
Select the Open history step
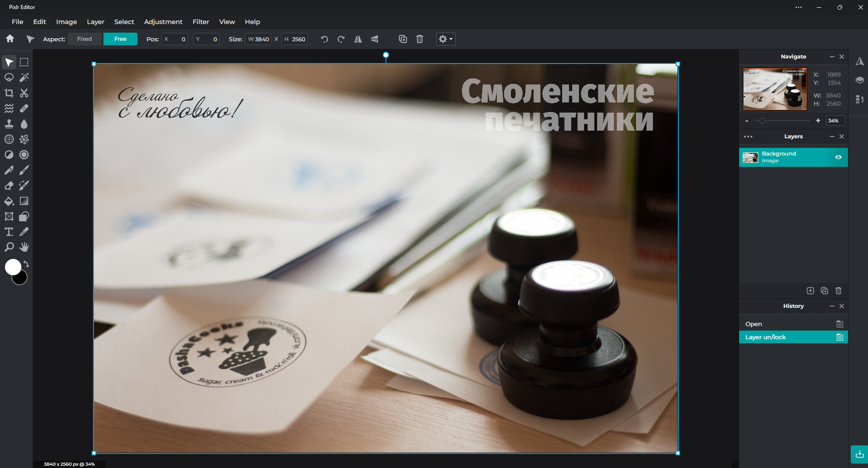[793, 324]
